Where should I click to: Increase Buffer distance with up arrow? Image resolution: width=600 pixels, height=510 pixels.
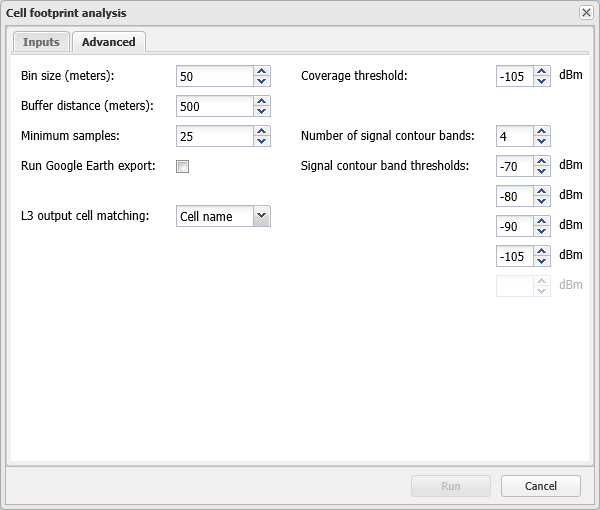tap(262, 101)
